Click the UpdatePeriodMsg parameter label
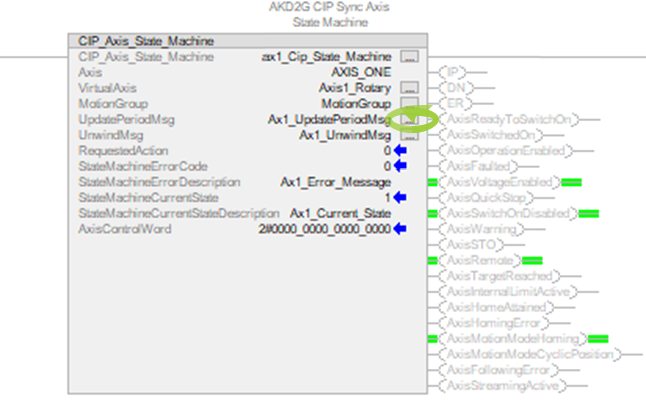Screen dimensions: 646x418 (x=126, y=119)
